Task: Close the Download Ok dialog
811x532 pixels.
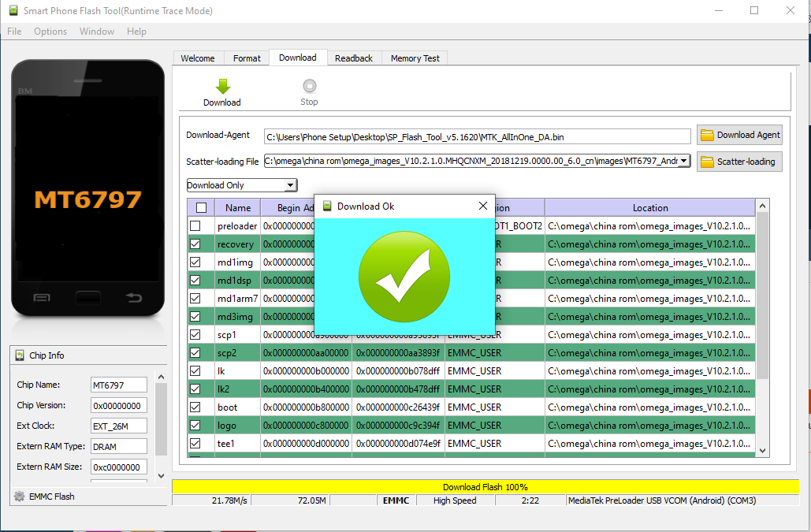Action: pyautogui.click(x=483, y=206)
